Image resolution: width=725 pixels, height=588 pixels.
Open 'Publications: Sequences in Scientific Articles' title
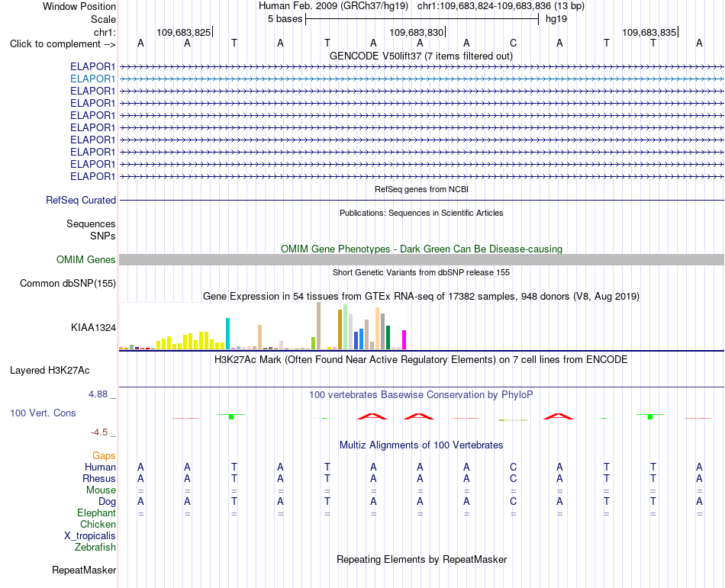point(421,213)
